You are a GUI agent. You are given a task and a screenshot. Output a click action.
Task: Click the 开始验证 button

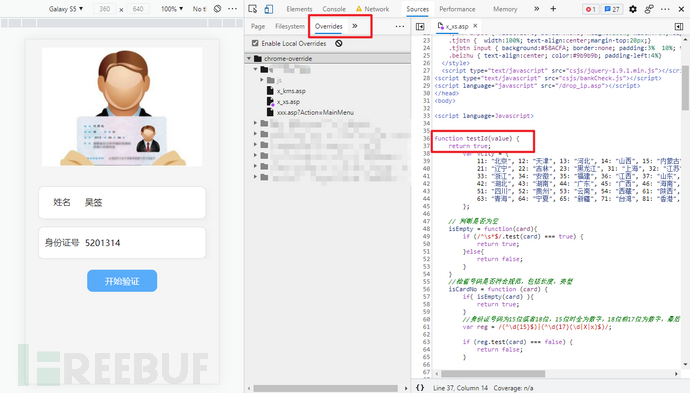coord(122,281)
